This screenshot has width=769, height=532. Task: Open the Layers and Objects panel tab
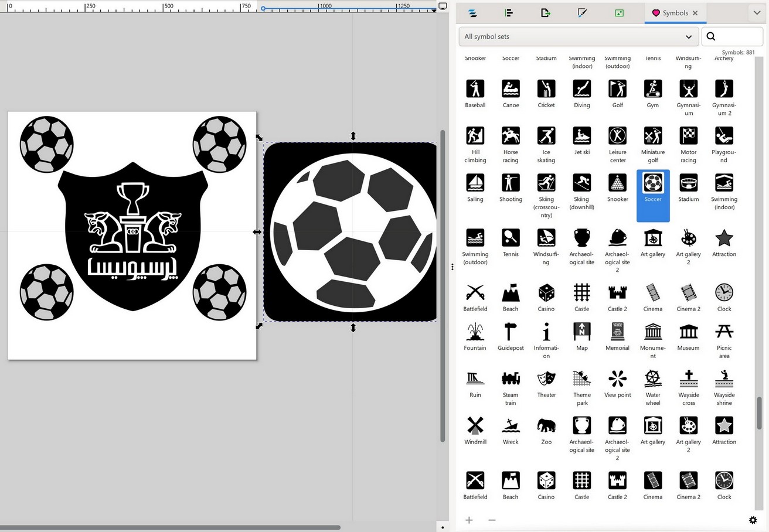pyautogui.click(x=473, y=13)
